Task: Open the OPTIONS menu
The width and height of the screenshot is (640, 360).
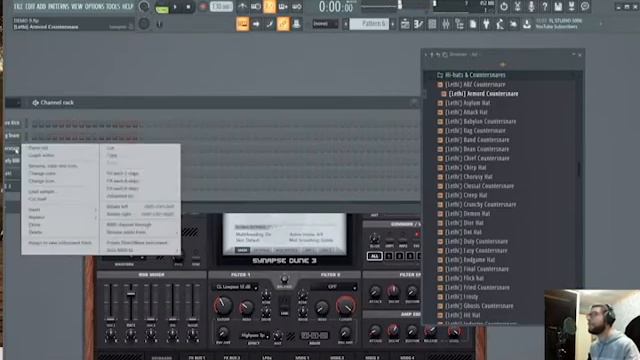Action: pyautogui.click(x=94, y=7)
